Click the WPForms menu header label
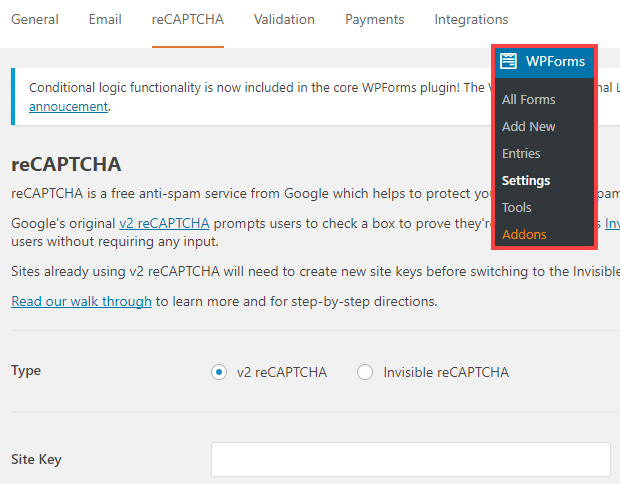Screen dimensions: 620x484 click(555, 62)
